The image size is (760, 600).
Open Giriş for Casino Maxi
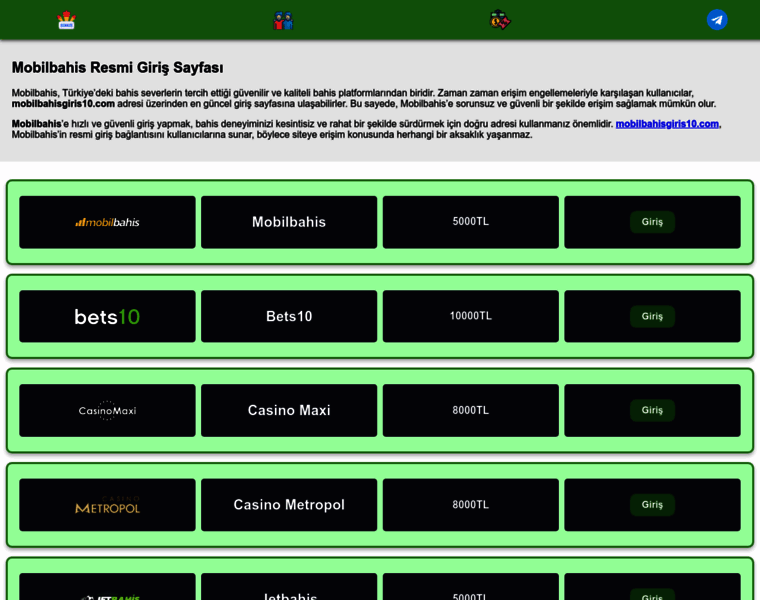(x=652, y=411)
